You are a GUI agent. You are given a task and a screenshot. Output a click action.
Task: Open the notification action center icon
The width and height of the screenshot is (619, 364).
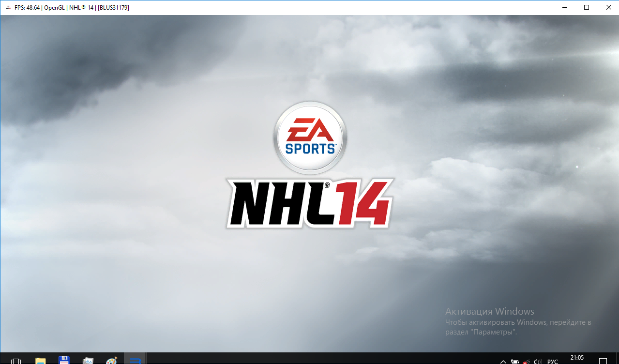pyautogui.click(x=603, y=361)
